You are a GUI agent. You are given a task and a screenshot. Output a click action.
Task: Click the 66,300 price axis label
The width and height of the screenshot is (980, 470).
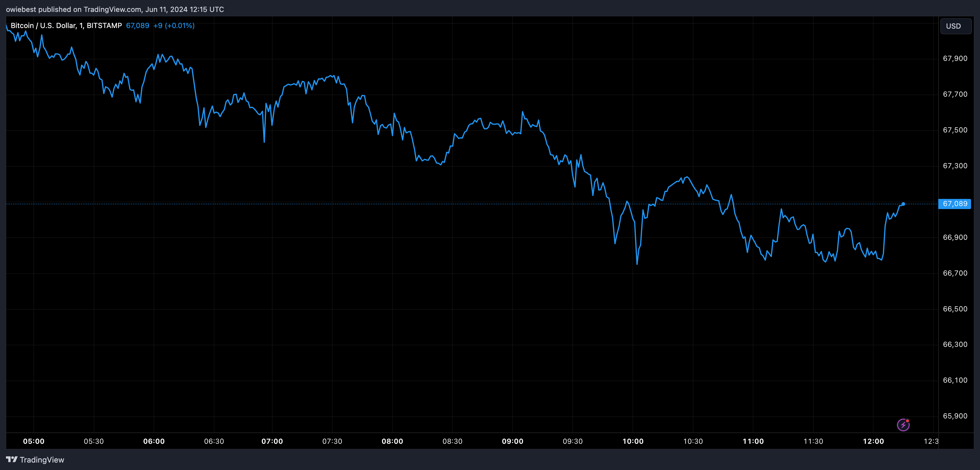coord(955,344)
